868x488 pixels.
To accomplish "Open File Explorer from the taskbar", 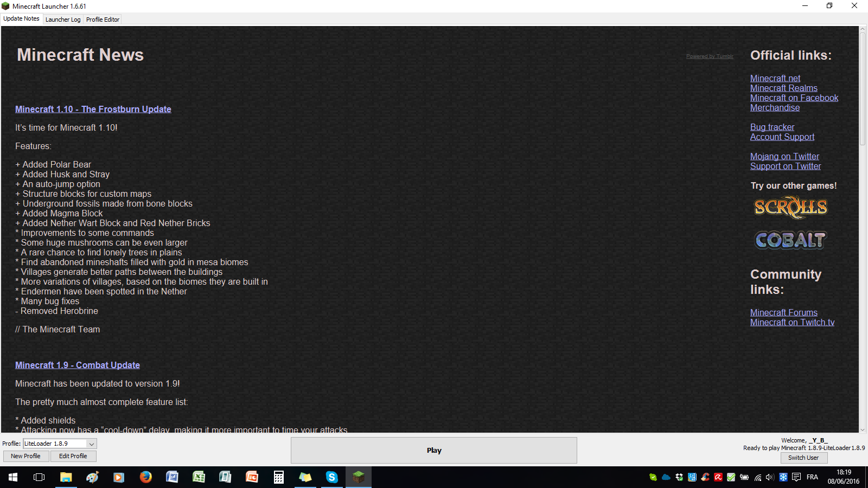I will pos(66,477).
